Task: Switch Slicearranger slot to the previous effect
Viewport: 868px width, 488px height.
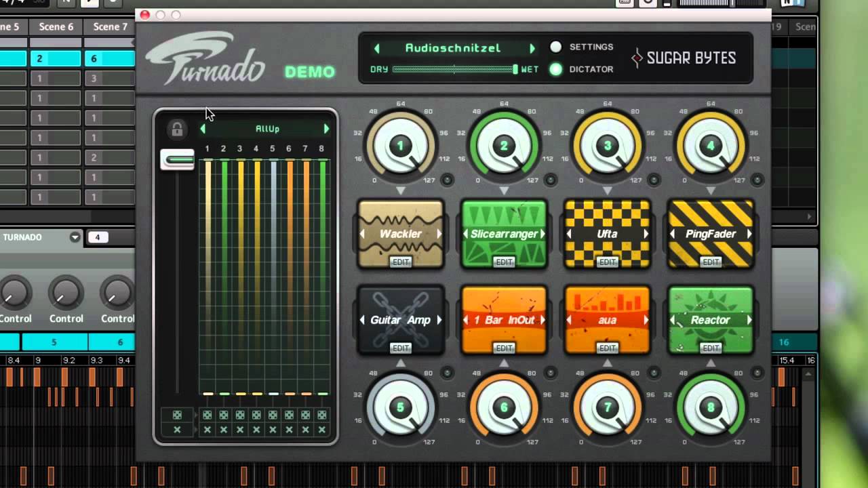Action: click(x=466, y=234)
